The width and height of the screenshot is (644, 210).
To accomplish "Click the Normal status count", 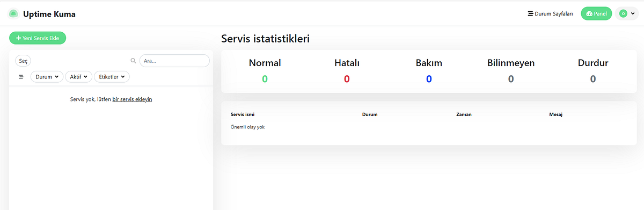I will coord(265,79).
